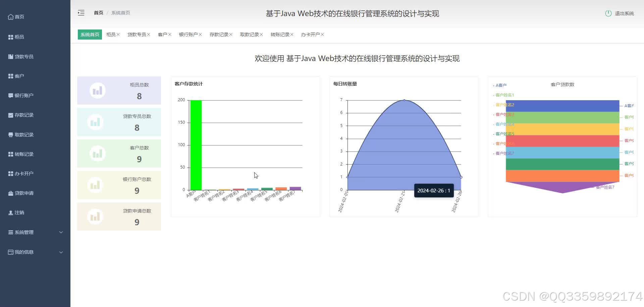
Task: Expand the 系统管理 submenu chevron
Action: tap(61, 232)
